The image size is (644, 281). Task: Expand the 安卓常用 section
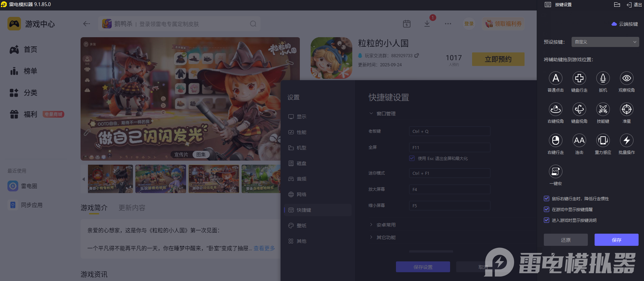click(x=382, y=225)
